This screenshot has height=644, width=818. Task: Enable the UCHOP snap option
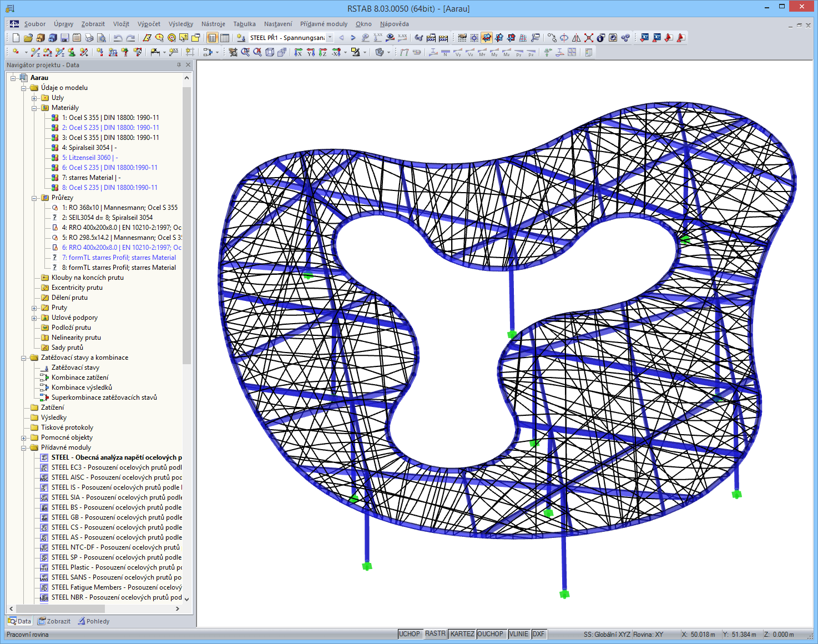410,633
